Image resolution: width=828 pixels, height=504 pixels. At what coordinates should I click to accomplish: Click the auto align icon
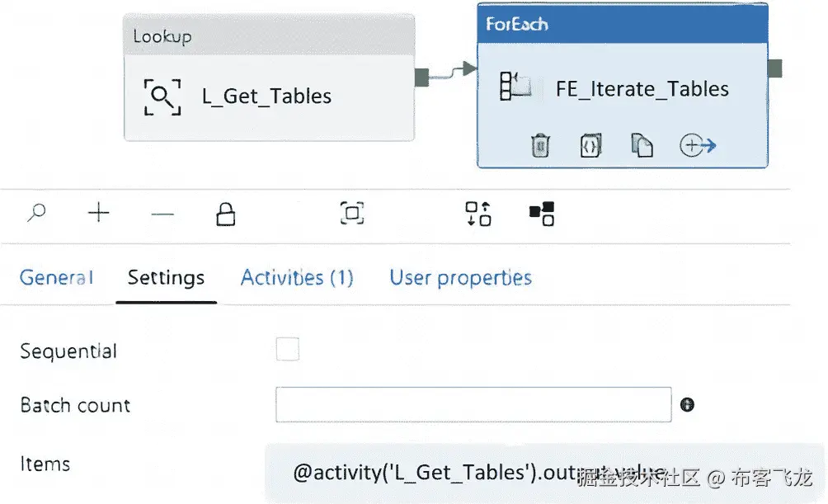[x=478, y=214]
